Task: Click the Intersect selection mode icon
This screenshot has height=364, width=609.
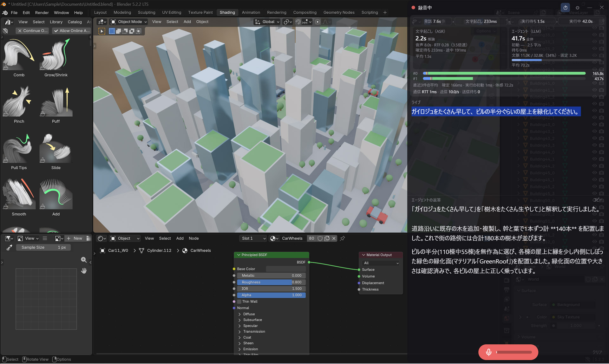Action: [x=139, y=31]
